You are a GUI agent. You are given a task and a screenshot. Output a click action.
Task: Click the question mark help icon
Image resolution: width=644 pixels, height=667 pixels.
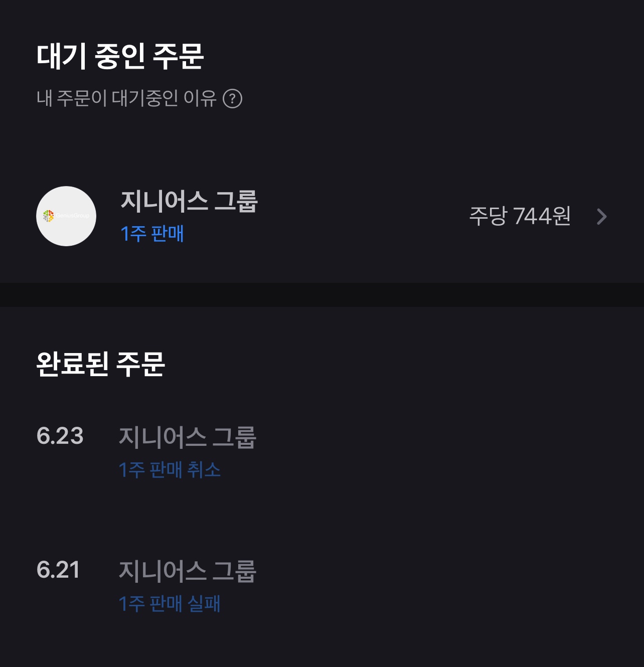pos(232,99)
